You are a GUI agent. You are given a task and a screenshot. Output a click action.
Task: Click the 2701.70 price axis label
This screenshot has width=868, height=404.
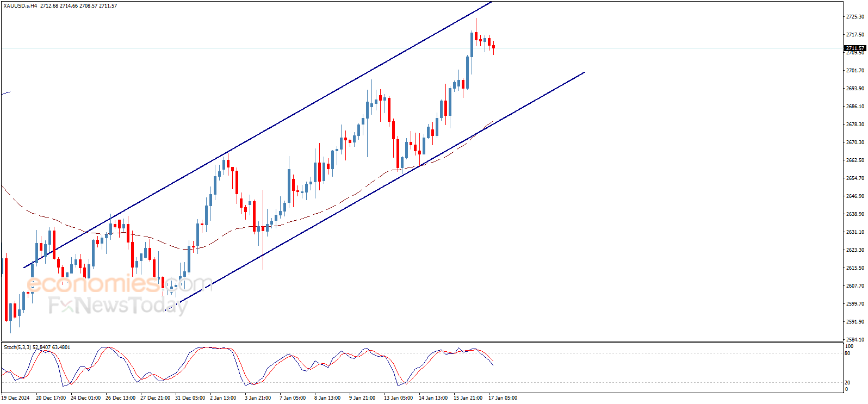[x=855, y=71]
